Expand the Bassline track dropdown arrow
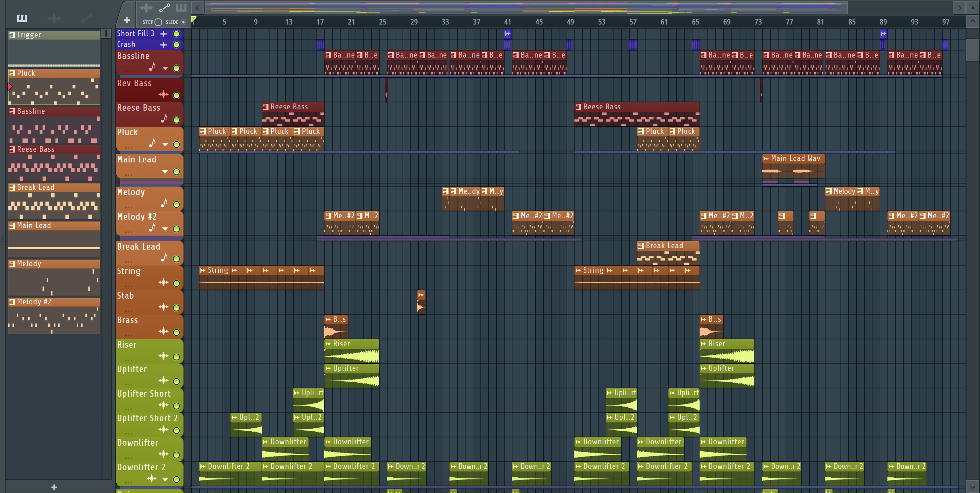This screenshot has height=493, width=980. coord(165,68)
